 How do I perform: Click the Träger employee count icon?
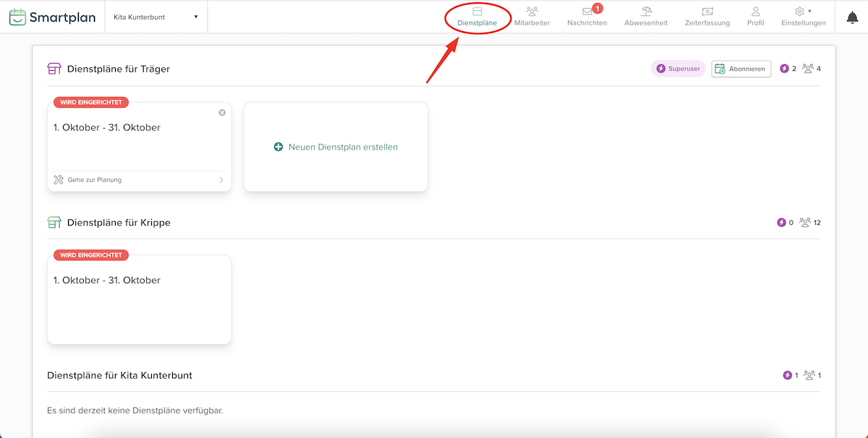pos(808,69)
